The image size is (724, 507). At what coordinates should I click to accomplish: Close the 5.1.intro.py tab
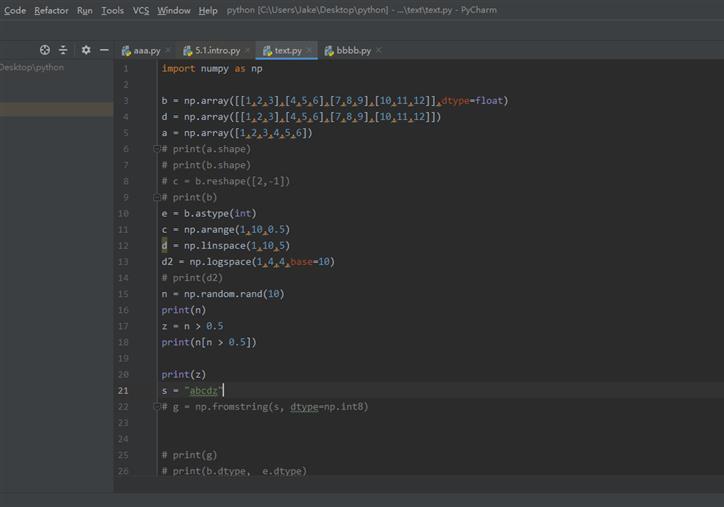pyautogui.click(x=248, y=50)
